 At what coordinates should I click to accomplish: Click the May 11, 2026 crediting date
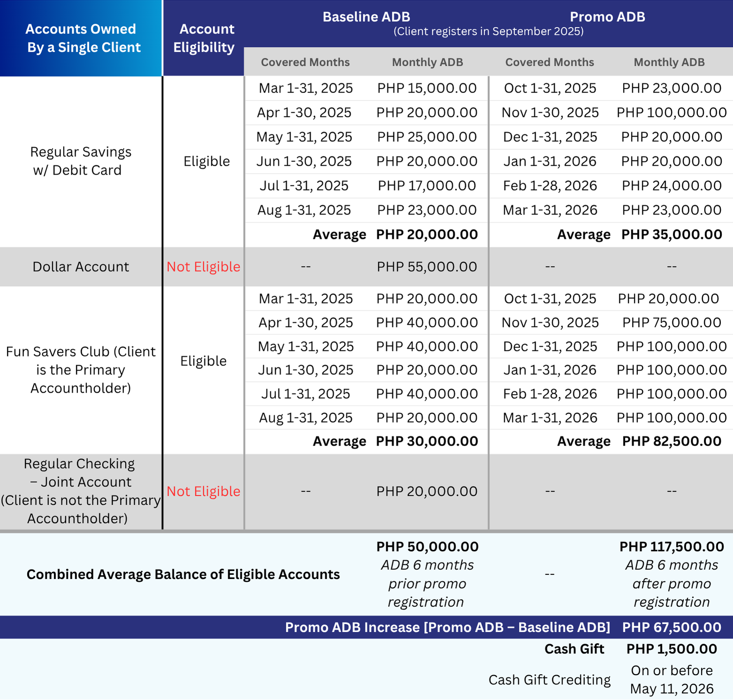pos(671,689)
